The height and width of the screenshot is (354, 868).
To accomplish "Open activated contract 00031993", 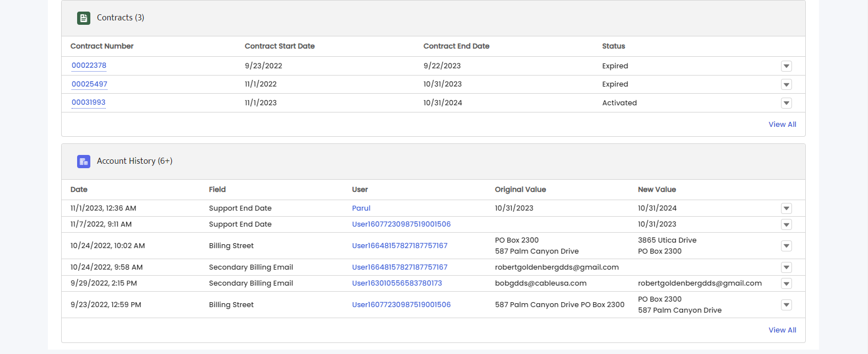I will [88, 102].
